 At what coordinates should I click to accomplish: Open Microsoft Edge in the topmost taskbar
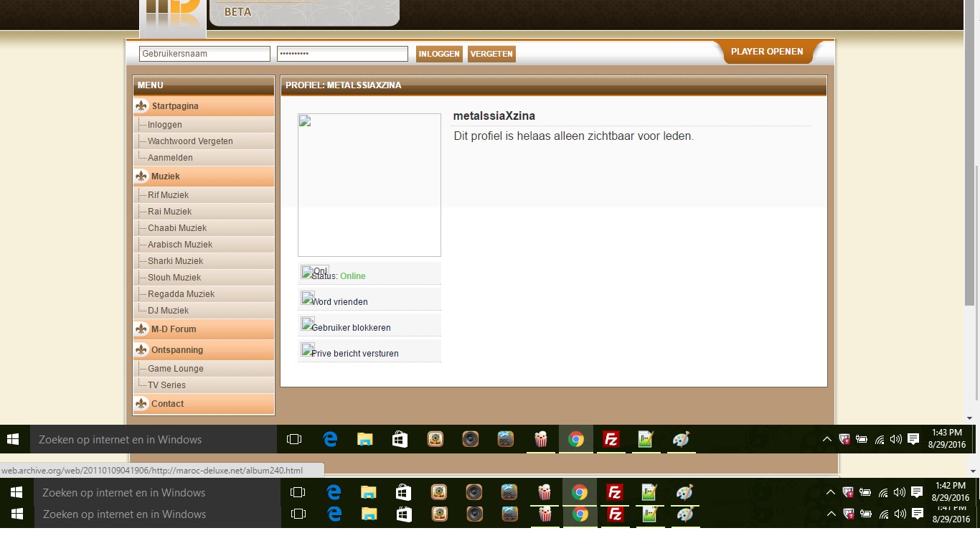(x=330, y=440)
